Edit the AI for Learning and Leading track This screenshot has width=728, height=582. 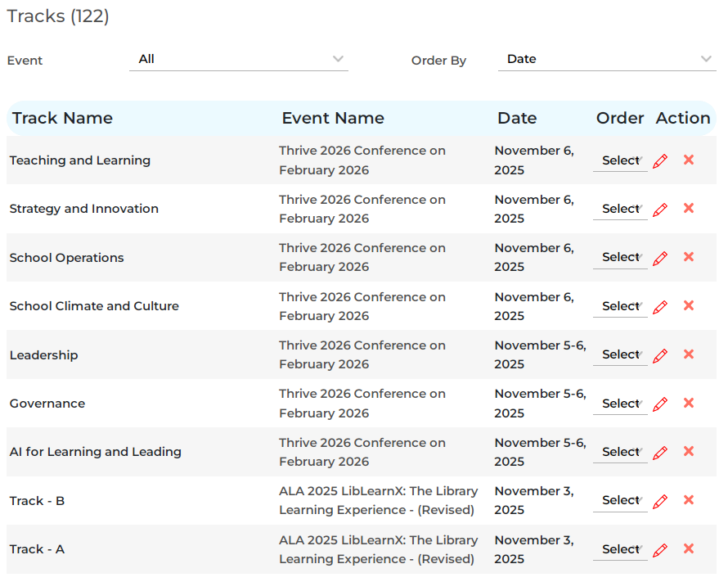coord(660,453)
